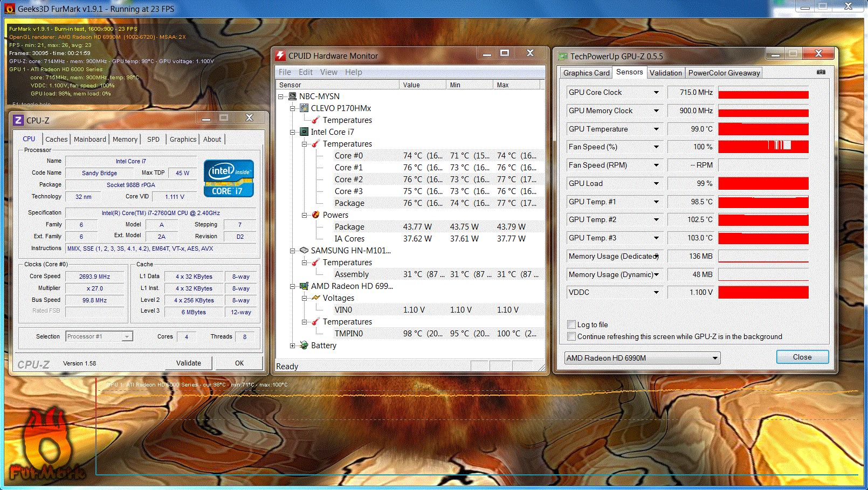The height and width of the screenshot is (490, 868).
Task: Click the Core Speed value 2693.9 MHz
Action: coord(95,277)
